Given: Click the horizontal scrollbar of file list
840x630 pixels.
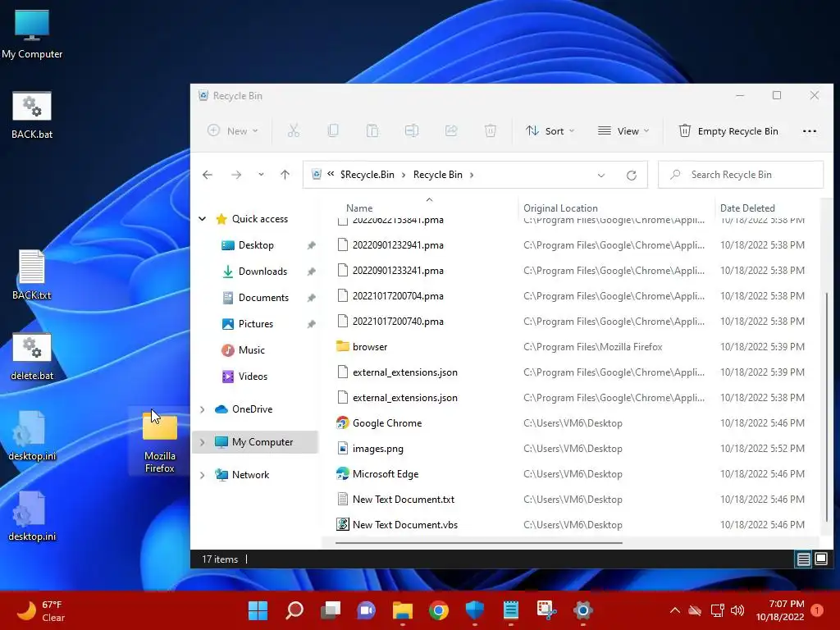Looking at the screenshot, I should pos(478,543).
